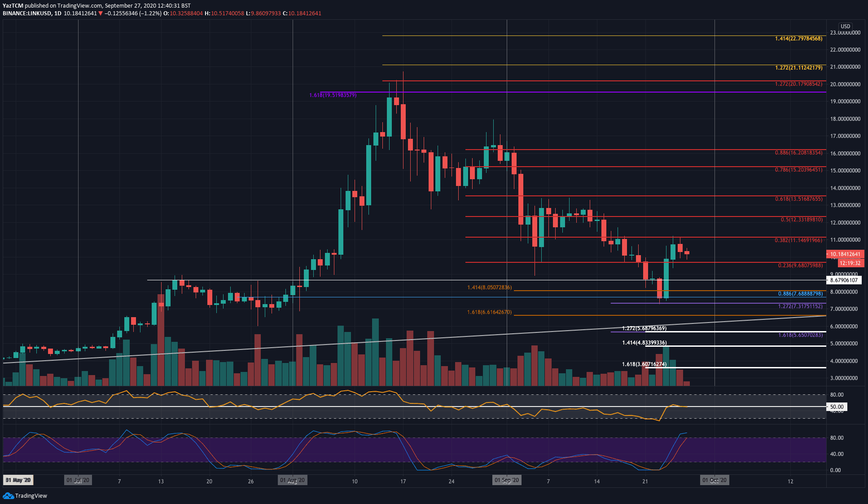Viewport: 868px width, 504px height.
Task: Select the 0.886(16.20818354) retracement label
Action: [798, 153]
